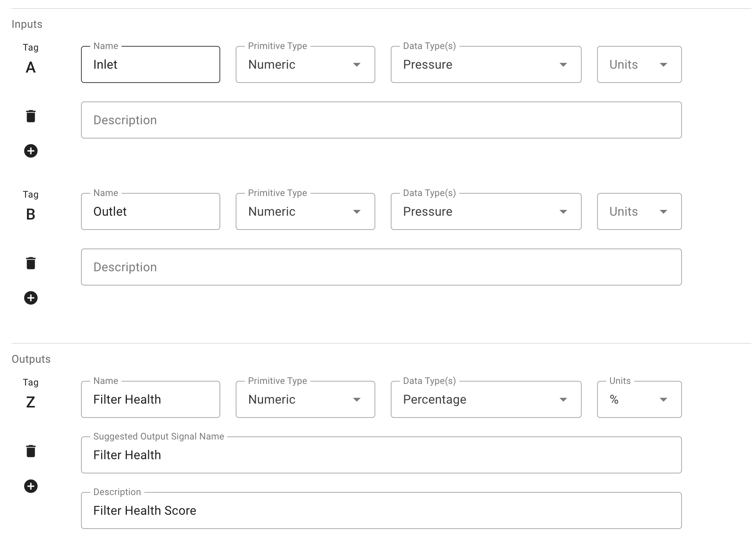Add a new input after tag B
Image resolution: width=756 pixels, height=551 pixels.
(31, 298)
